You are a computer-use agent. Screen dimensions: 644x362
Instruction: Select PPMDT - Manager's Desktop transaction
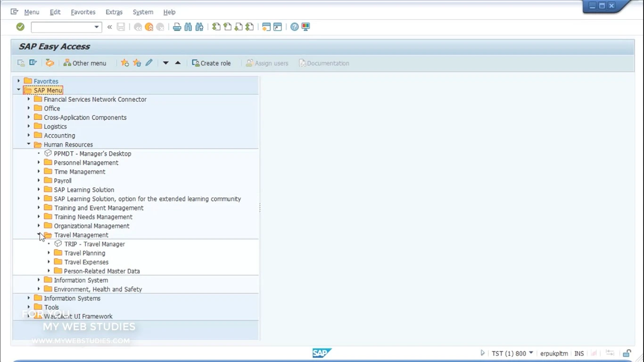pos(92,154)
